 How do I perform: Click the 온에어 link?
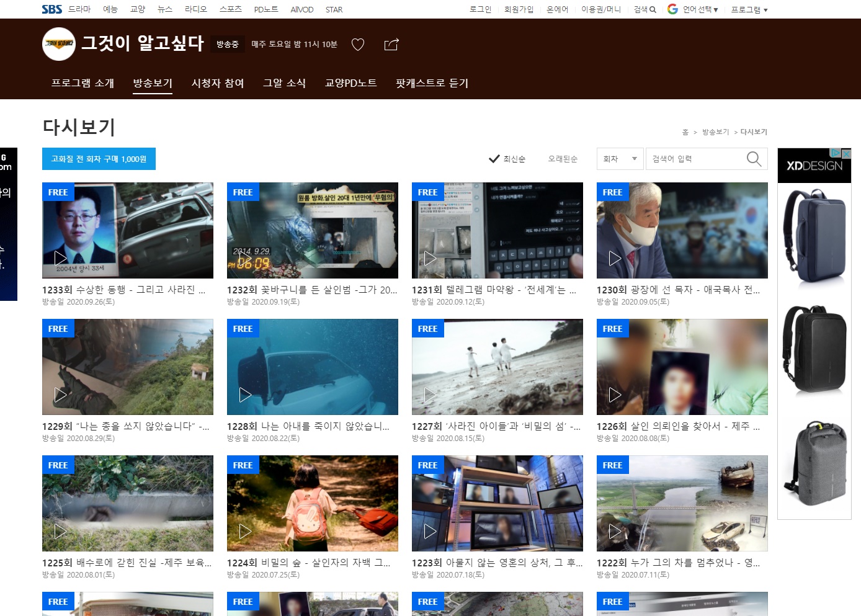[x=557, y=9]
